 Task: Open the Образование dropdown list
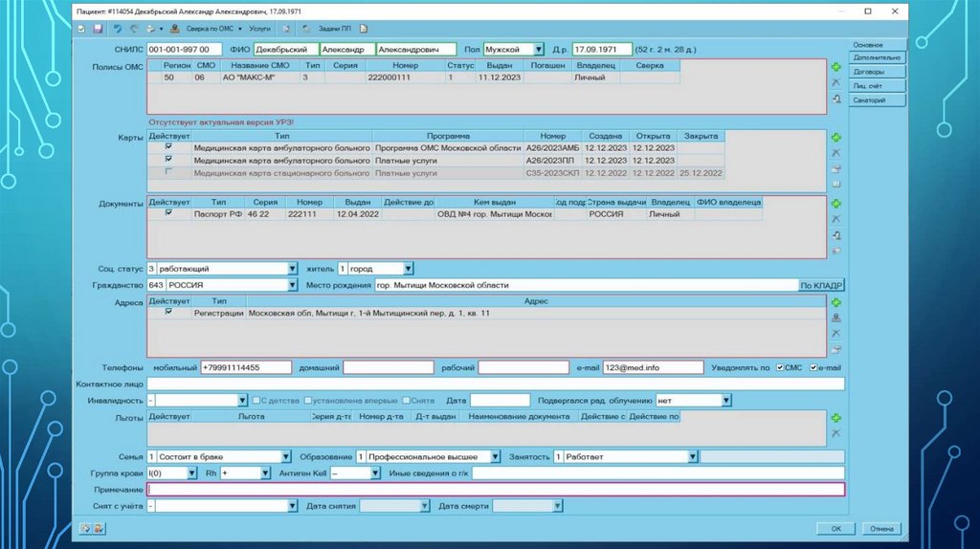point(496,457)
